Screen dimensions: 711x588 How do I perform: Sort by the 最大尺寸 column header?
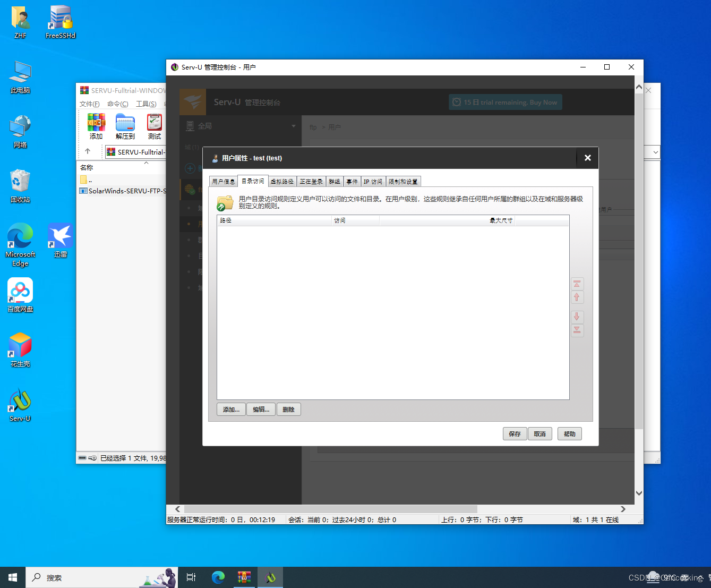[447, 220]
